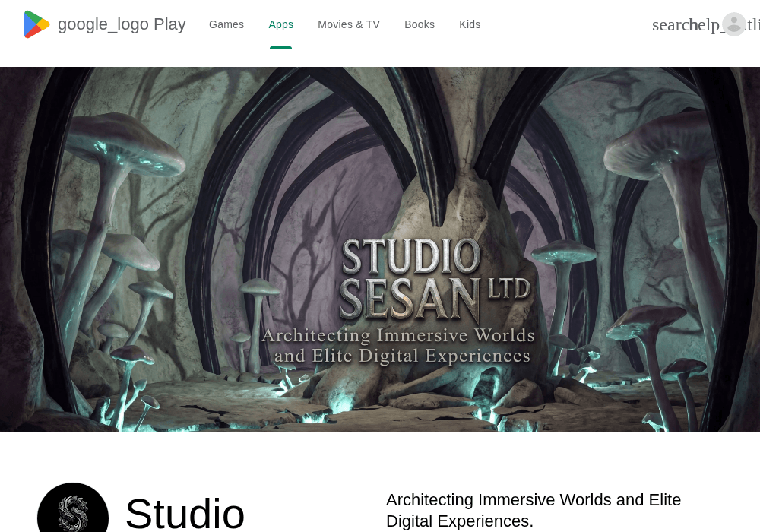Open the account profile avatar
This screenshot has height=532, width=760.
(x=734, y=24)
